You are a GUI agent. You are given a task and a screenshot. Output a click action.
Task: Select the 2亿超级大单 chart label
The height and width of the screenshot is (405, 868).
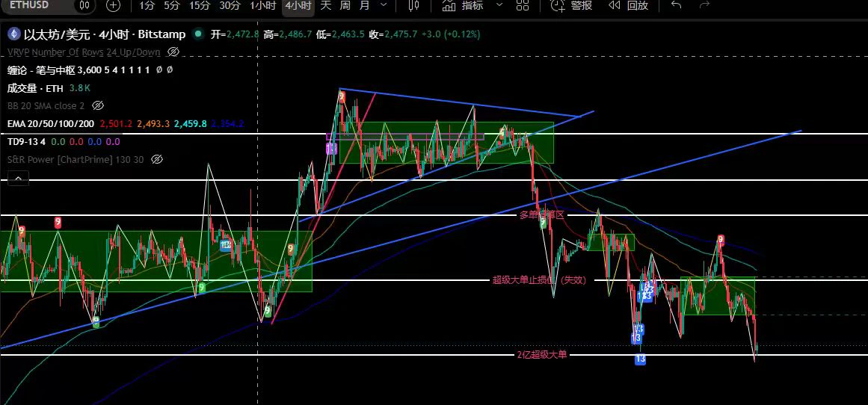point(542,355)
